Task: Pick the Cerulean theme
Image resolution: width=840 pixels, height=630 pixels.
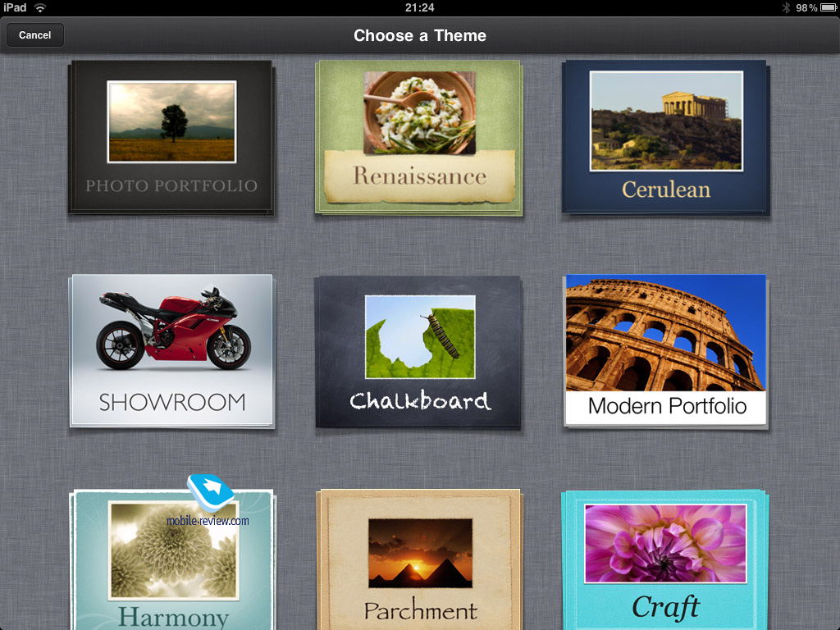Action: tap(666, 138)
